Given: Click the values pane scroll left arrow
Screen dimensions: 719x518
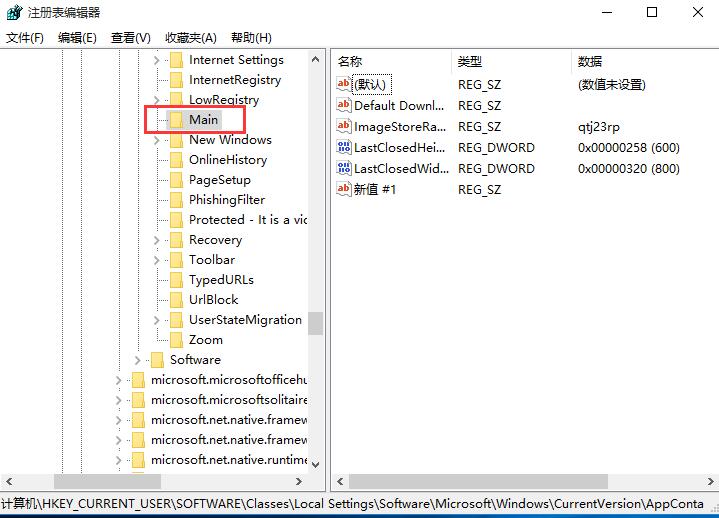Looking at the screenshot, I should (340, 481).
